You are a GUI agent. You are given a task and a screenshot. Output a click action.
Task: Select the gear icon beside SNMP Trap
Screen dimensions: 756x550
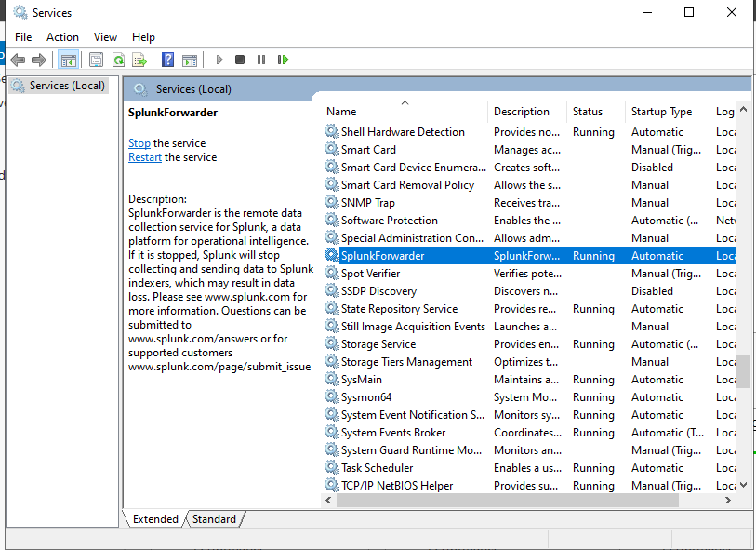331,202
